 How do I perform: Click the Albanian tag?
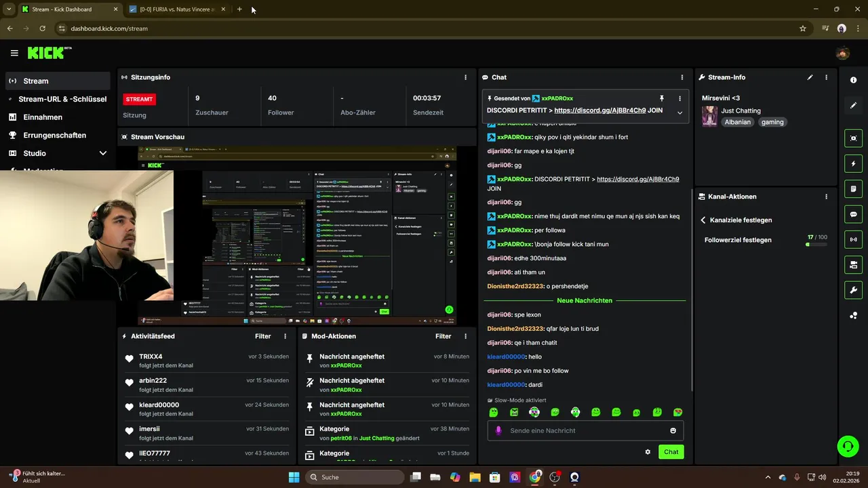(x=737, y=122)
